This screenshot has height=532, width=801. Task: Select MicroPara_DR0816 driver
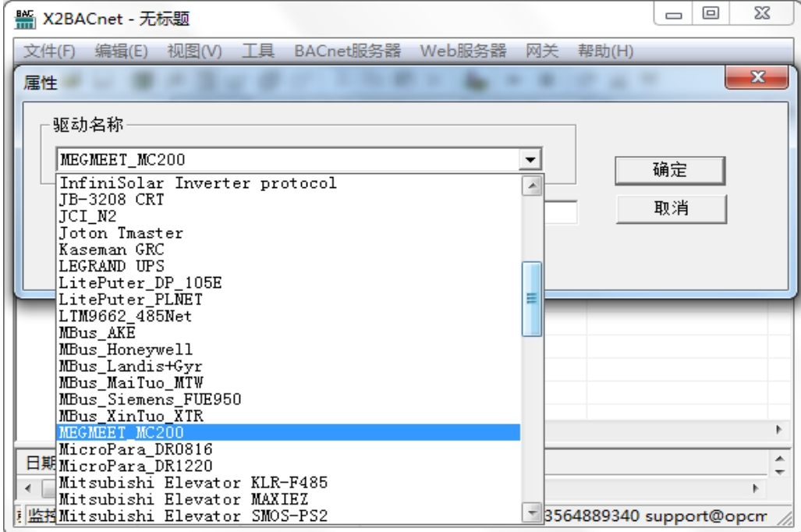[289, 449]
